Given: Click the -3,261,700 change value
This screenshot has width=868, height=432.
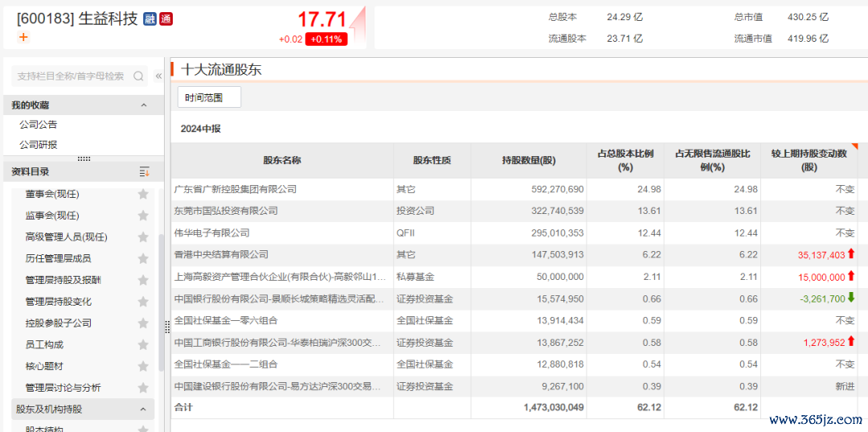Looking at the screenshot, I should [x=823, y=298].
